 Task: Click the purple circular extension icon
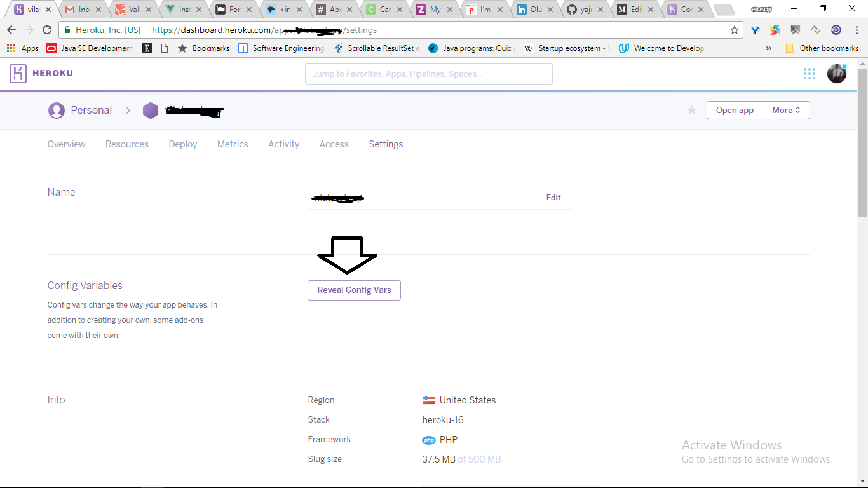(836, 30)
